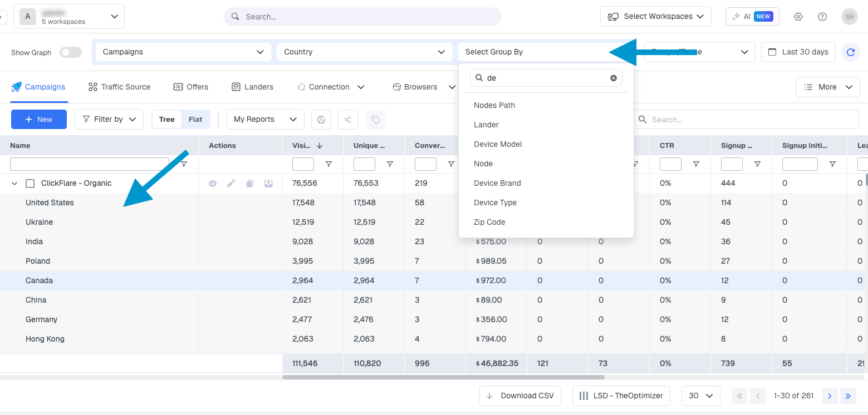Switch the view to Flat
This screenshot has width=868, height=415.
(x=195, y=120)
